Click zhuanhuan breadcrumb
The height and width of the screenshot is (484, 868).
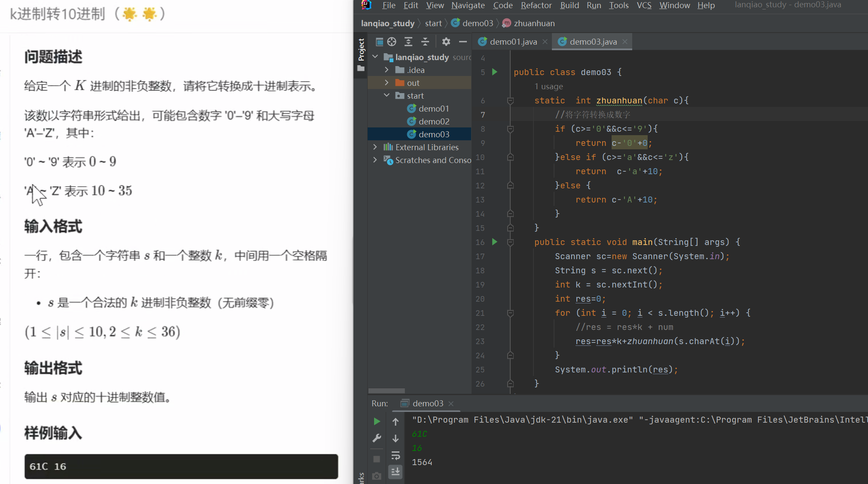pyautogui.click(x=534, y=23)
